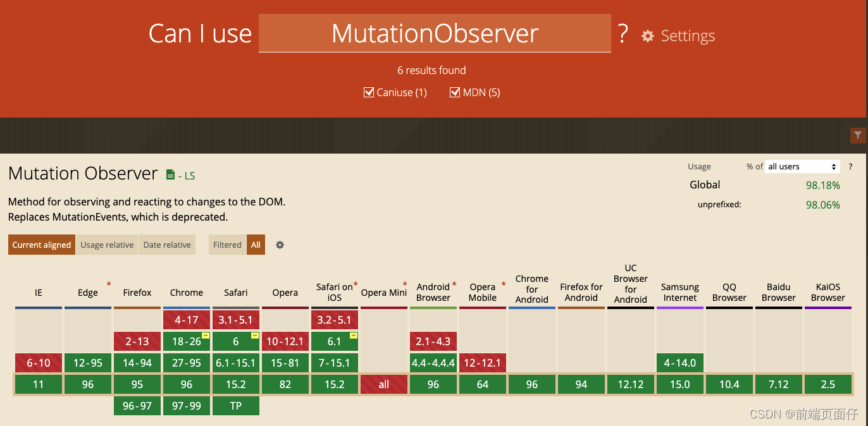Switch to the Date relative tab
This screenshot has height=426, width=868.
(167, 245)
